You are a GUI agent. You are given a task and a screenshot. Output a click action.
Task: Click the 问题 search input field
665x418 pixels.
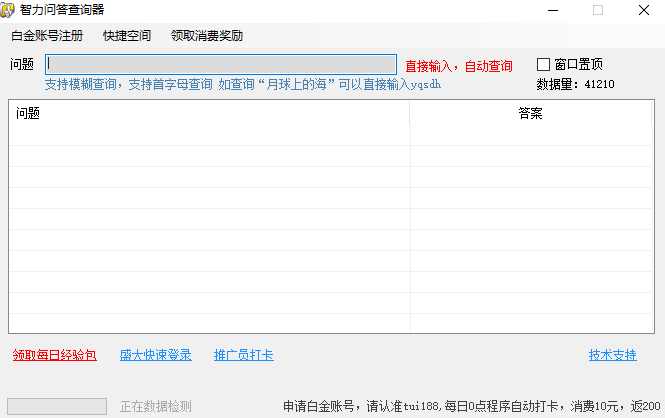(x=220, y=65)
